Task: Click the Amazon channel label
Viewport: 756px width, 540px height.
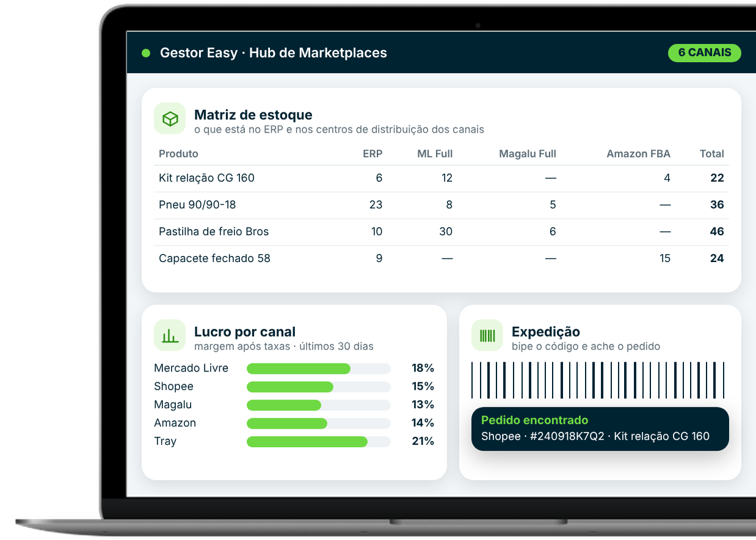Action: (175, 423)
